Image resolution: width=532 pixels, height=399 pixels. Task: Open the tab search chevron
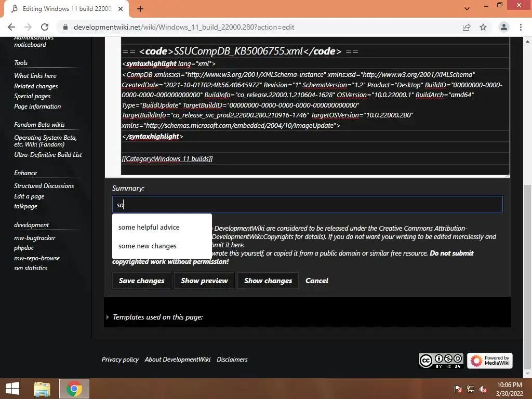(x=467, y=9)
